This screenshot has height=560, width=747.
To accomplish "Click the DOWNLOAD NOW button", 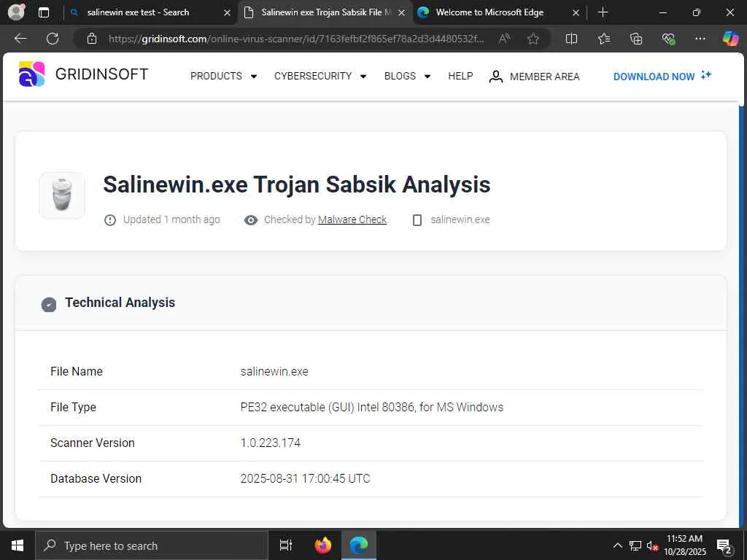I will 662,76.
